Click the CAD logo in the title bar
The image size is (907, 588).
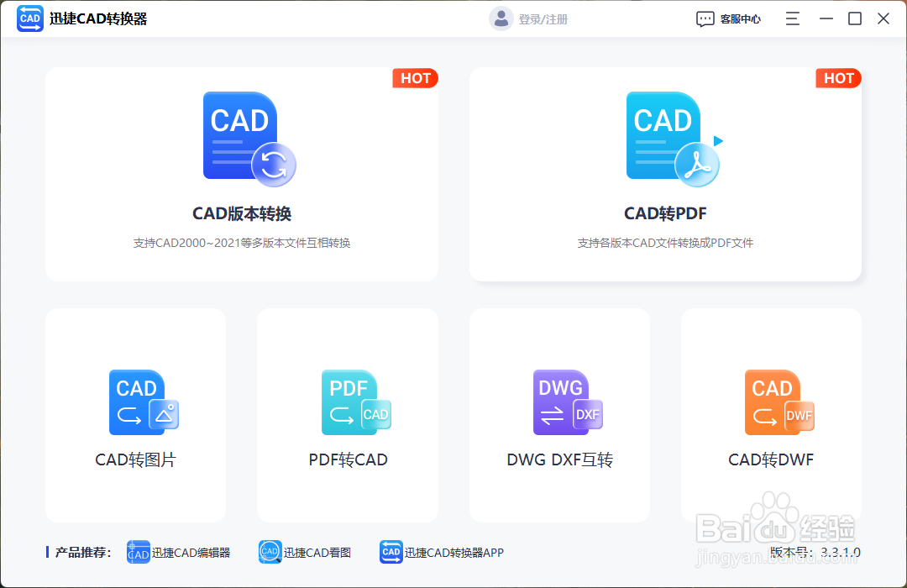click(29, 18)
